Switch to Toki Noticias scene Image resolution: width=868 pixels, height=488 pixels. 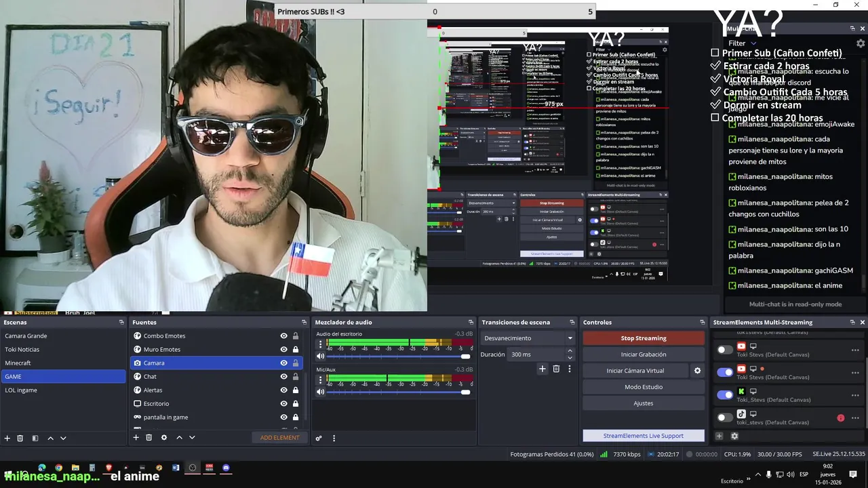point(62,349)
